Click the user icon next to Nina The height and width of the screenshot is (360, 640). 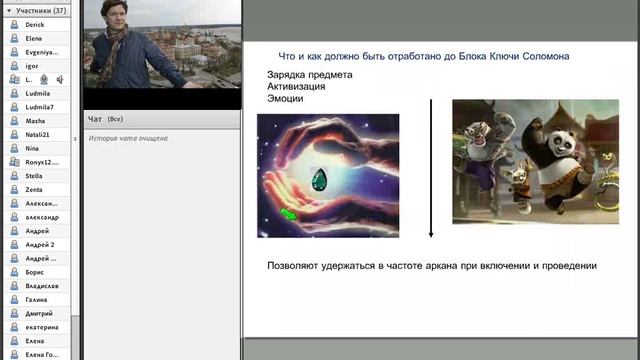pos(14,149)
